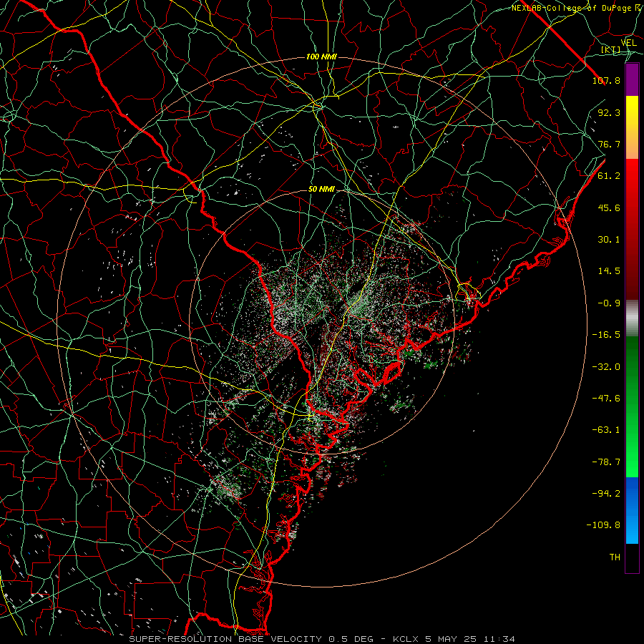Click the -47.6 legend value
Screen dimensions: 644x644
coord(606,399)
